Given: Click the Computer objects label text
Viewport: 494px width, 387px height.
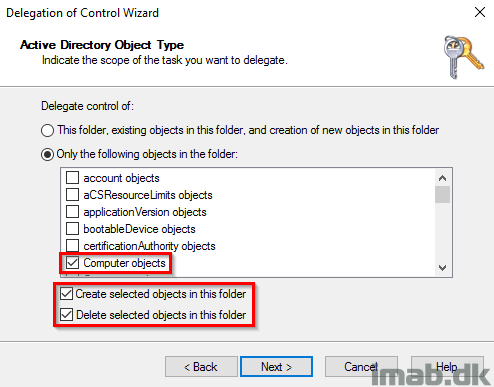Looking at the screenshot, I should [x=124, y=263].
